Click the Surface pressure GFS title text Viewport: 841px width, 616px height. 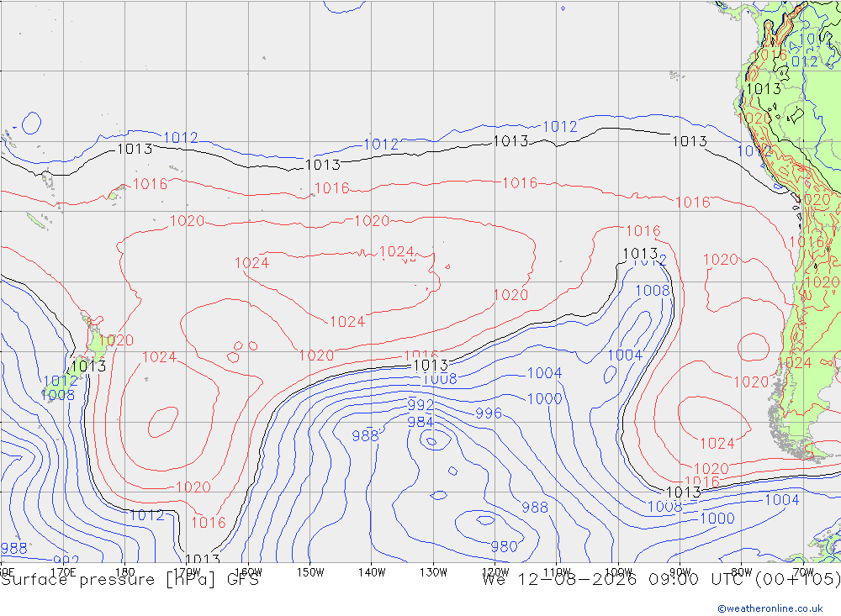tap(130, 580)
